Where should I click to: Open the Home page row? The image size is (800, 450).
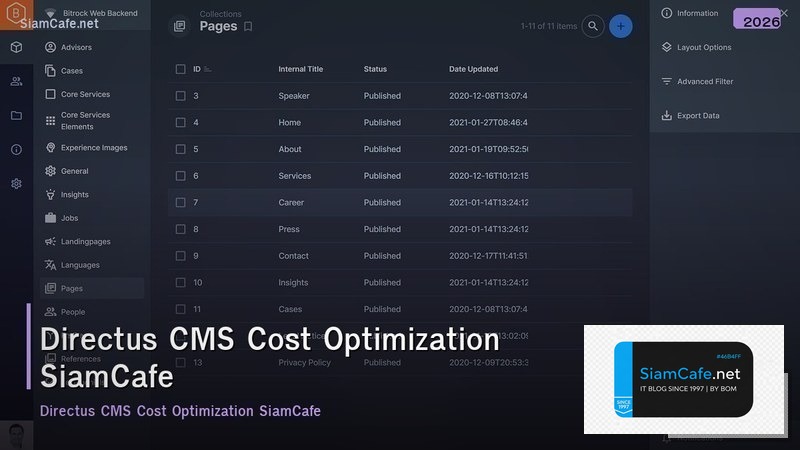click(x=401, y=122)
